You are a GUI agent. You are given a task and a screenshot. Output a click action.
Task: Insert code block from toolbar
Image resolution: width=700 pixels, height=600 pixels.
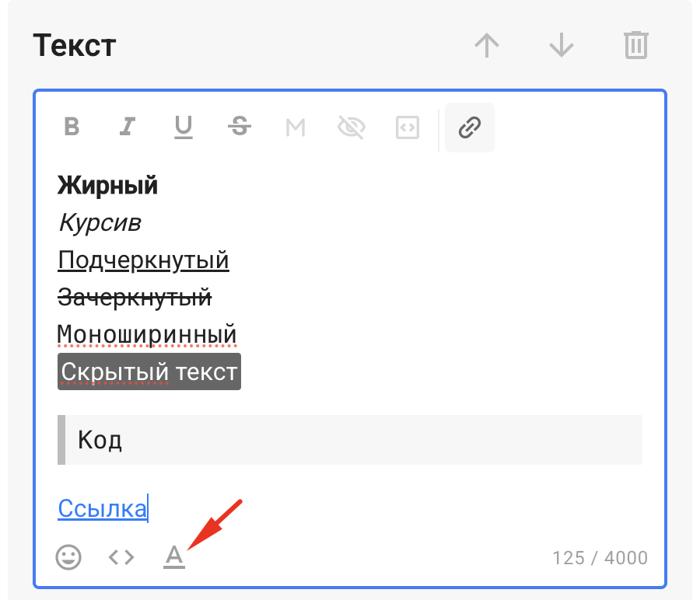(408, 127)
